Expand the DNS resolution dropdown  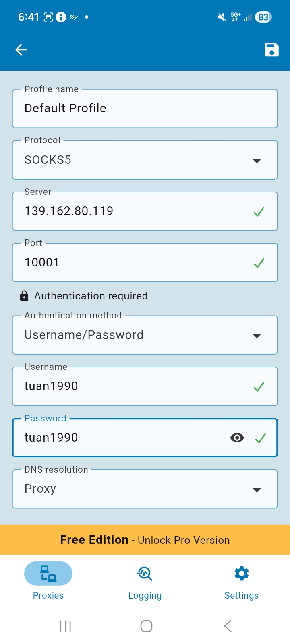pyautogui.click(x=257, y=489)
